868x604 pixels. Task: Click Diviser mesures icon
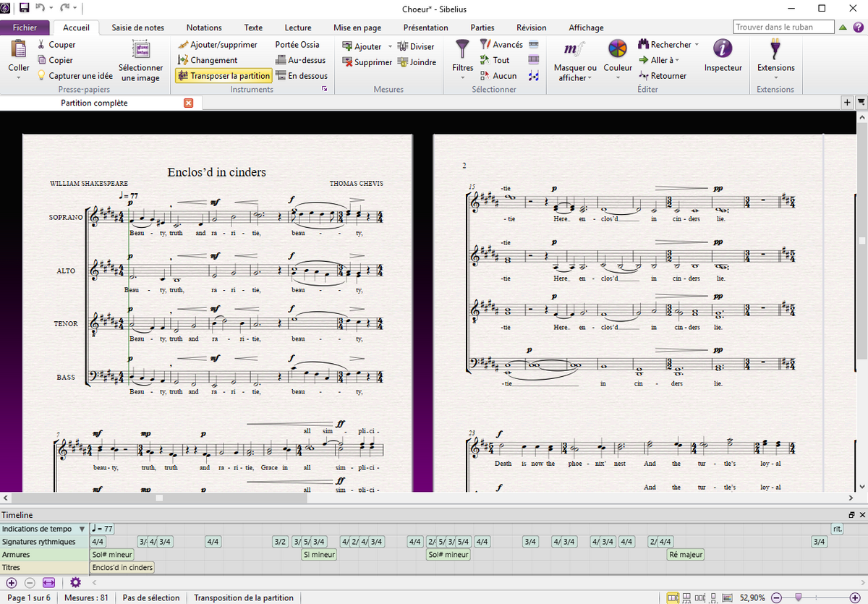click(x=403, y=46)
